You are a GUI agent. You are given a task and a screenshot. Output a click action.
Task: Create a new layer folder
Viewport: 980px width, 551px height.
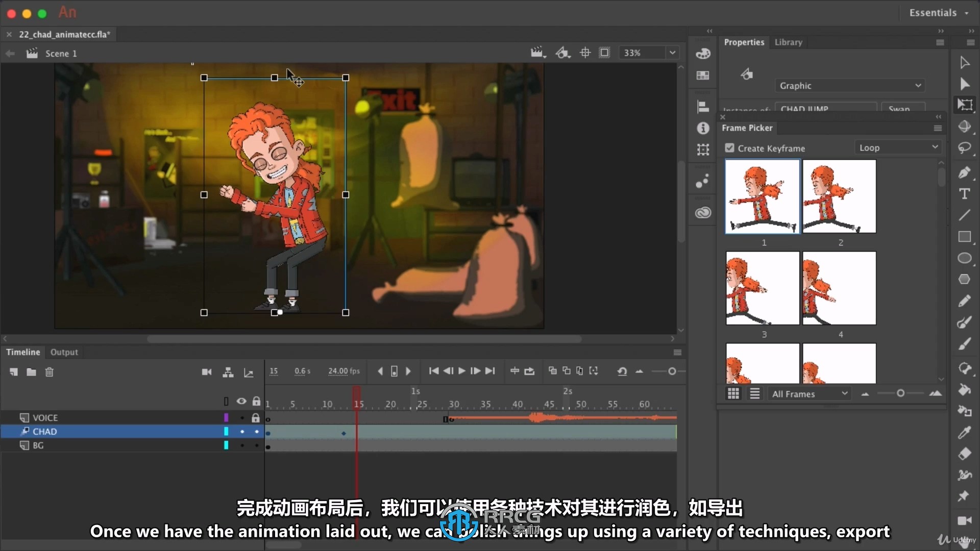pyautogui.click(x=31, y=372)
